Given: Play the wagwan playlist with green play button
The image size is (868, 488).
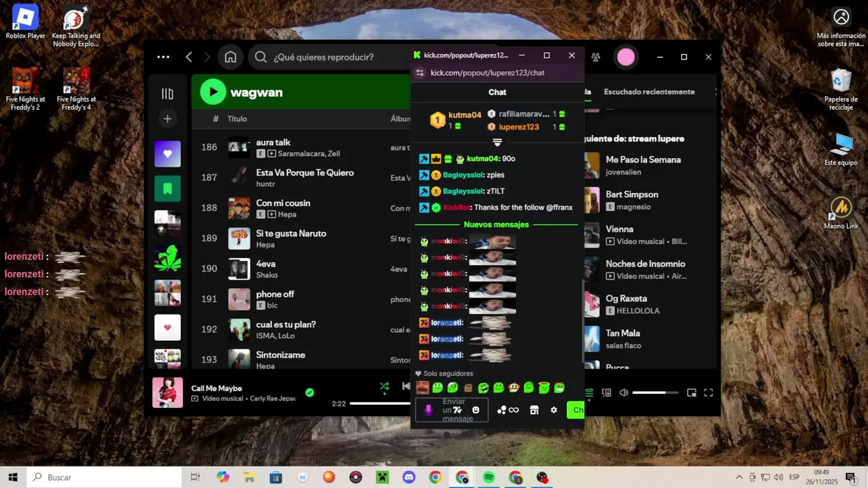Looking at the screenshot, I should point(213,91).
